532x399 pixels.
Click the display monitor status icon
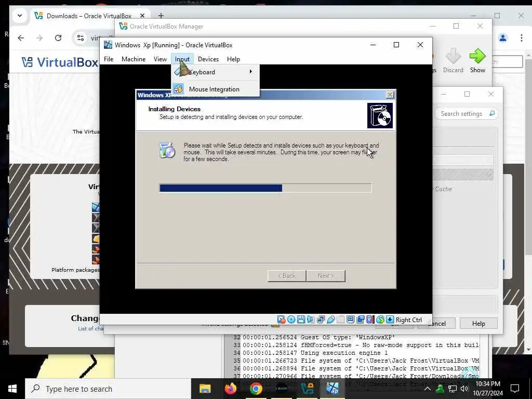[351, 320]
